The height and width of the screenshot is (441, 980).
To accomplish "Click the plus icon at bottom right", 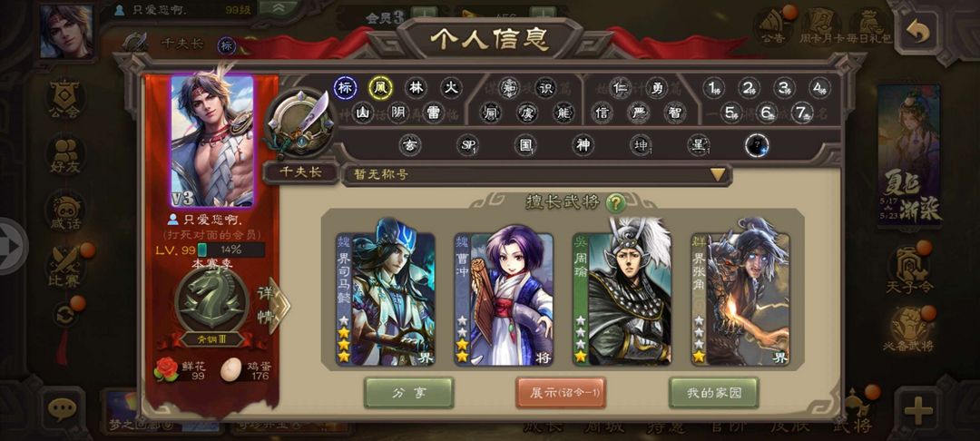I will tap(918, 410).
